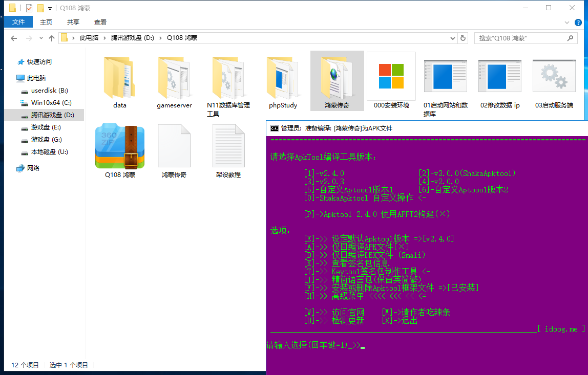Select the blank 鸿蒙传奇 file
This screenshot has height=375, width=588.
[174, 151]
